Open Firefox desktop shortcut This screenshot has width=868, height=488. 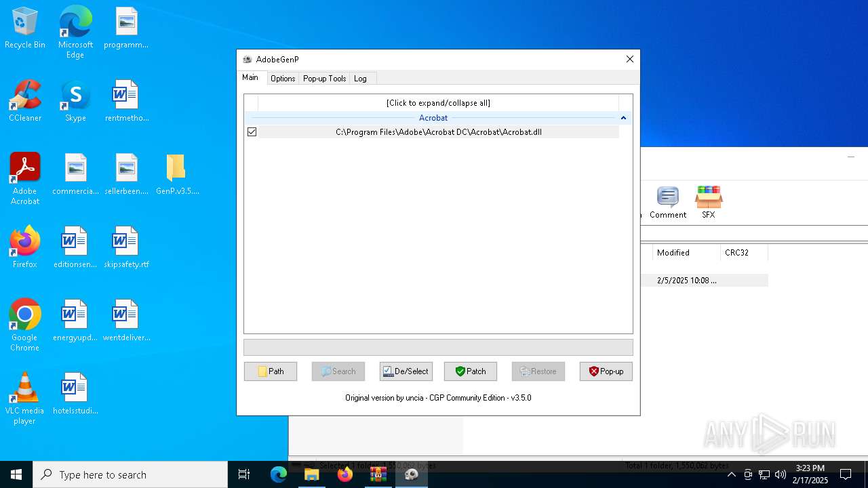coord(25,248)
